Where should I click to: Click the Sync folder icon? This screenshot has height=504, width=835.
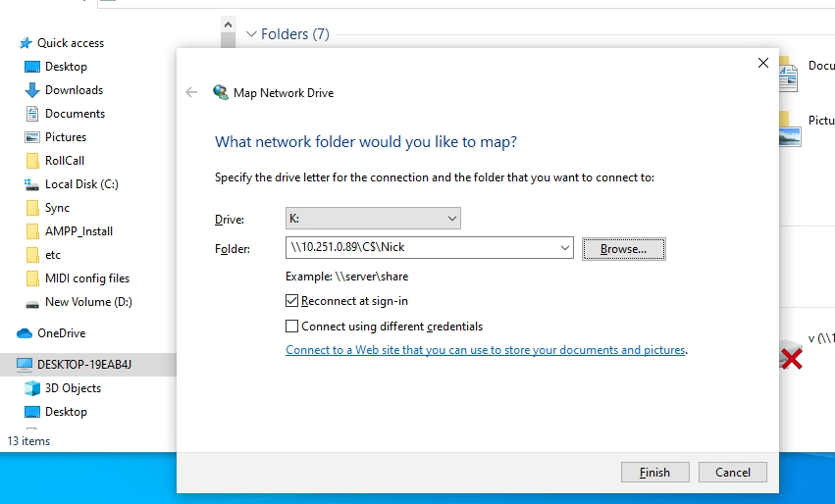pyautogui.click(x=32, y=208)
